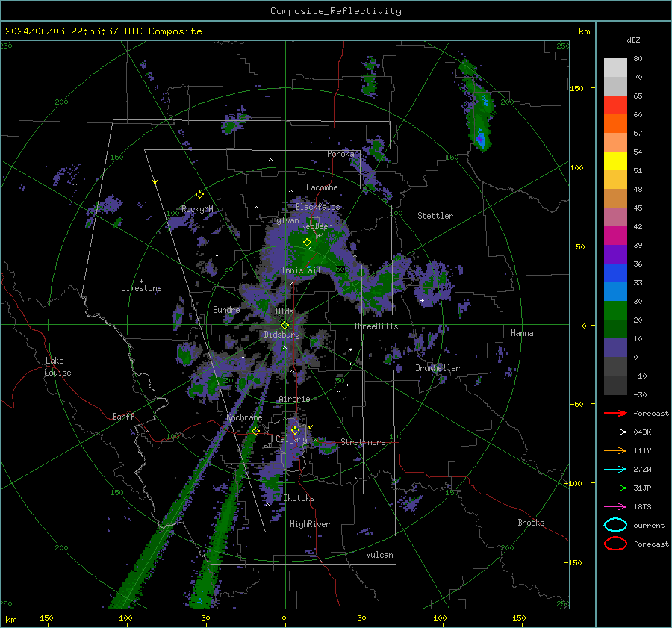Viewport: 672px width, 628px height.
Task: Click the yellow V marker northeast of Calgary
Action: tap(311, 427)
